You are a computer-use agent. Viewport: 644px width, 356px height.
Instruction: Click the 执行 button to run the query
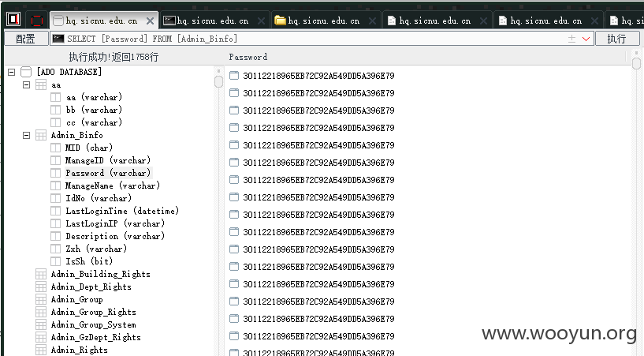[x=617, y=39]
